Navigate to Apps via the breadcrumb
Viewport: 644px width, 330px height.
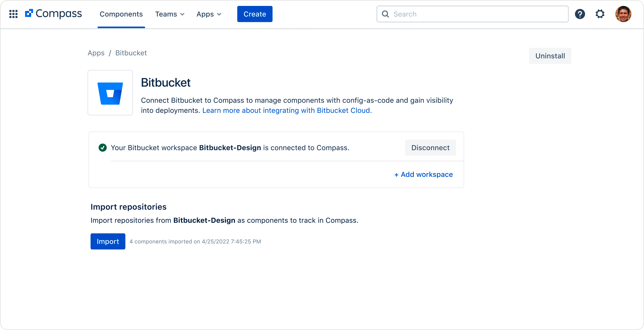click(96, 53)
